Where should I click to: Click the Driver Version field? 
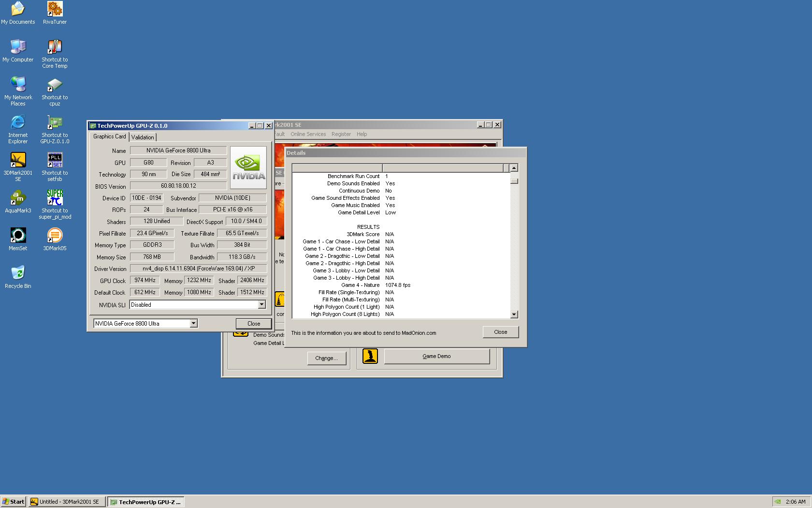pyautogui.click(x=198, y=269)
